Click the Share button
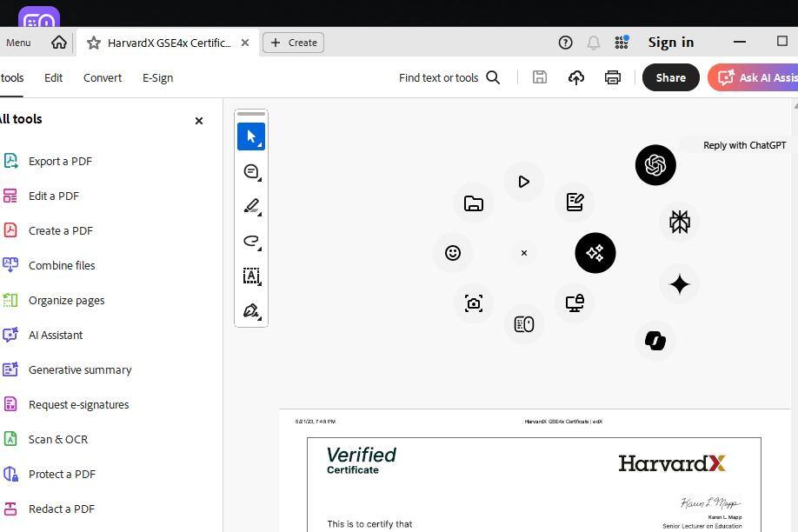The image size is (798, 532). coord(670,77)
